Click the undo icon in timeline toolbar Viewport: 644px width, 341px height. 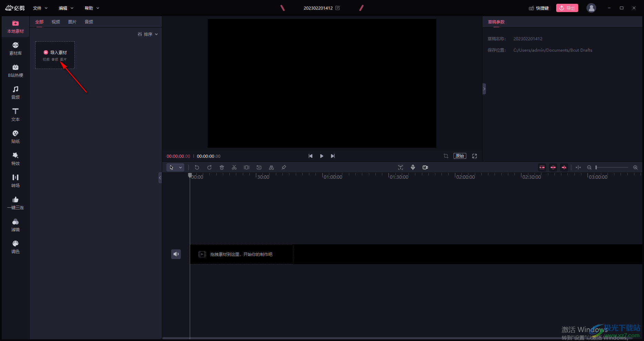pos(197,167)
